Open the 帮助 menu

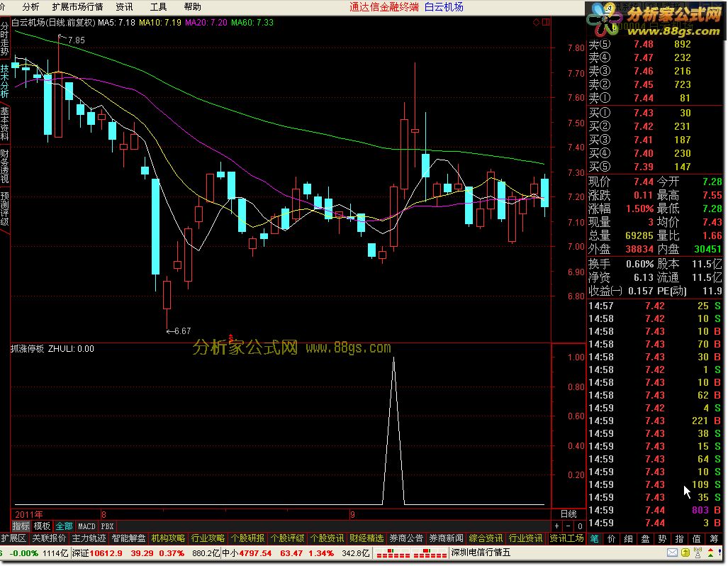click(x=193, y=7)
